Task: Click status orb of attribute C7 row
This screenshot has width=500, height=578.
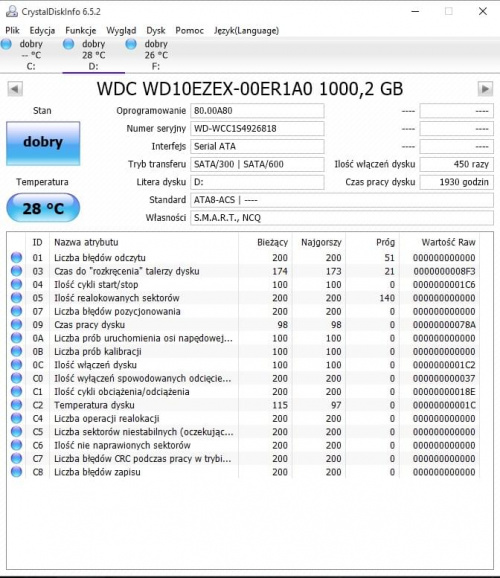Action: coord(16,459)
